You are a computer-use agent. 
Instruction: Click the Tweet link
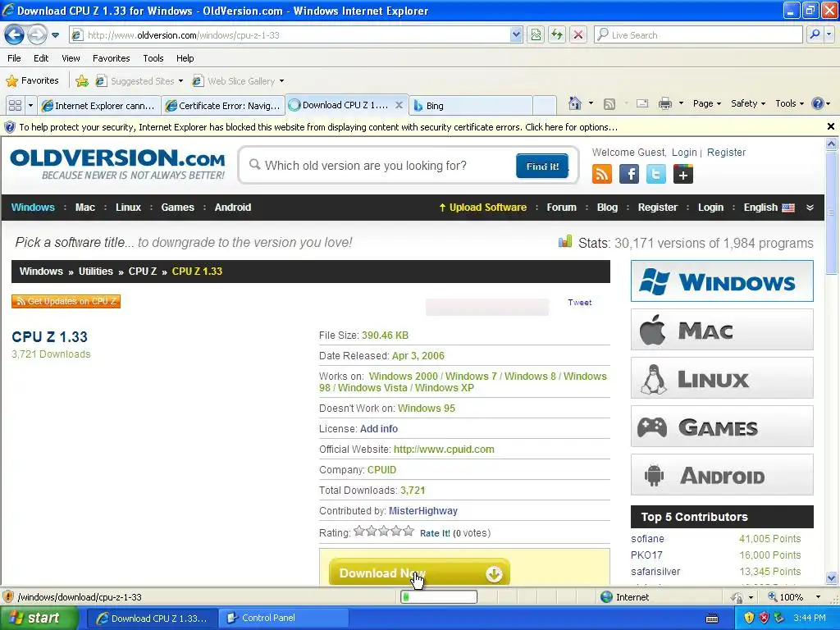580,302
